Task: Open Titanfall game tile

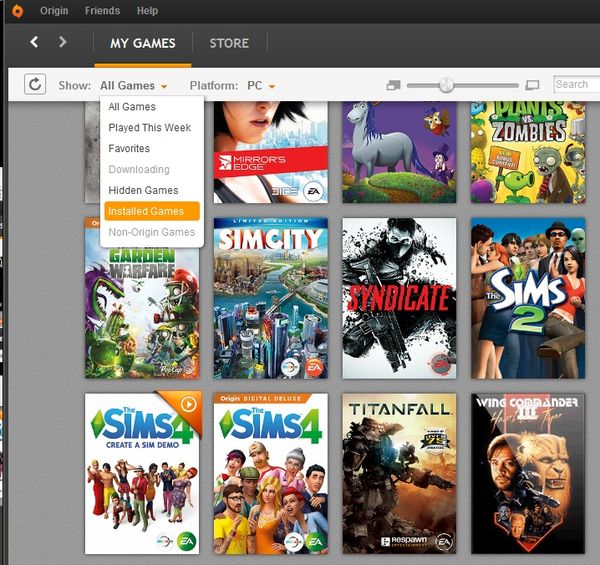Action: 399,474
